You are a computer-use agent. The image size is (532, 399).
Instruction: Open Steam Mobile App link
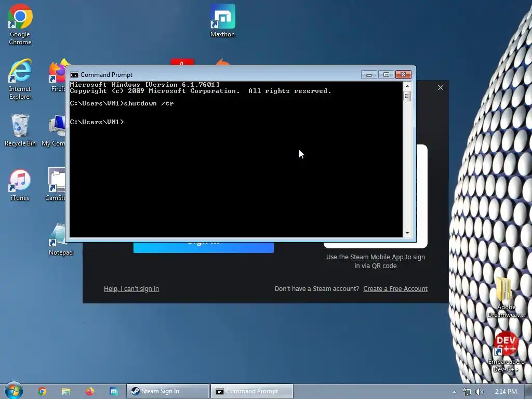(377, 257)
